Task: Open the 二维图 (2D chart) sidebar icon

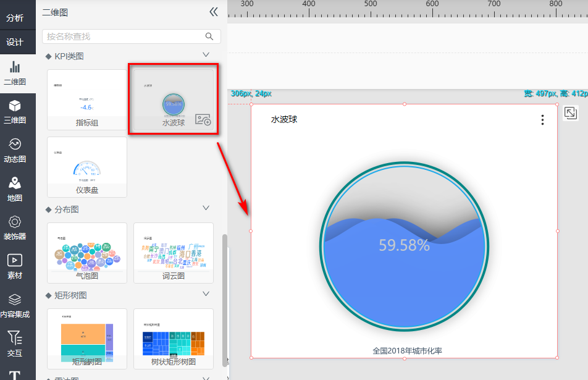Action: (x=15, y=73)
